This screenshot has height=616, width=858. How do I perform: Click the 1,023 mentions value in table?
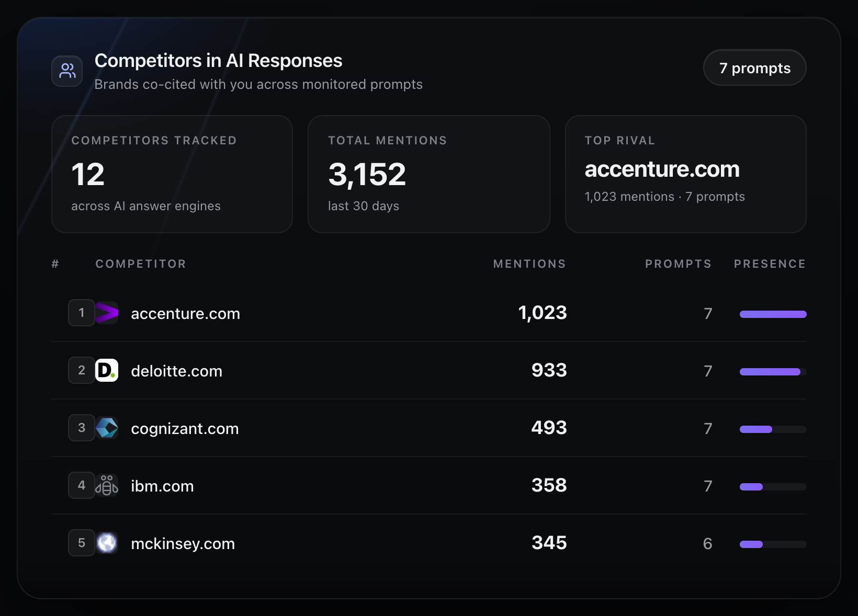coord(543,313)
